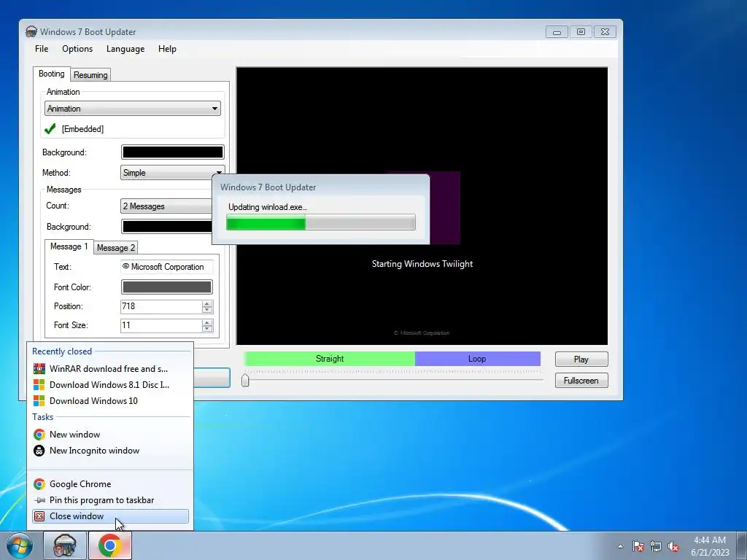Open the Count dropdown showing 2 Messages
Viewport: 747px width, 560px height.
167,206
